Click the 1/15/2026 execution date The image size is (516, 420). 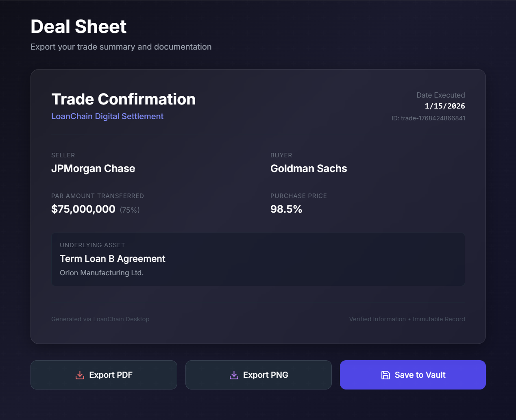(x=445, y=106)
